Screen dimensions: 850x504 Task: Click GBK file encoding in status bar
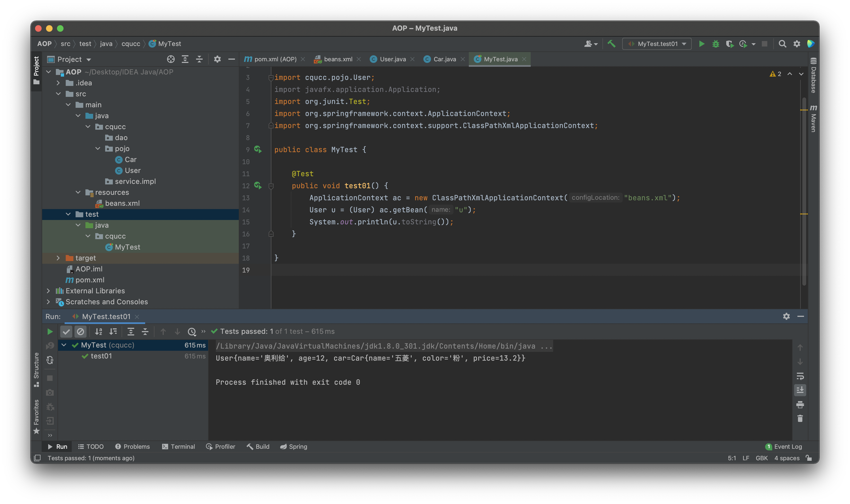coord(761,458)
